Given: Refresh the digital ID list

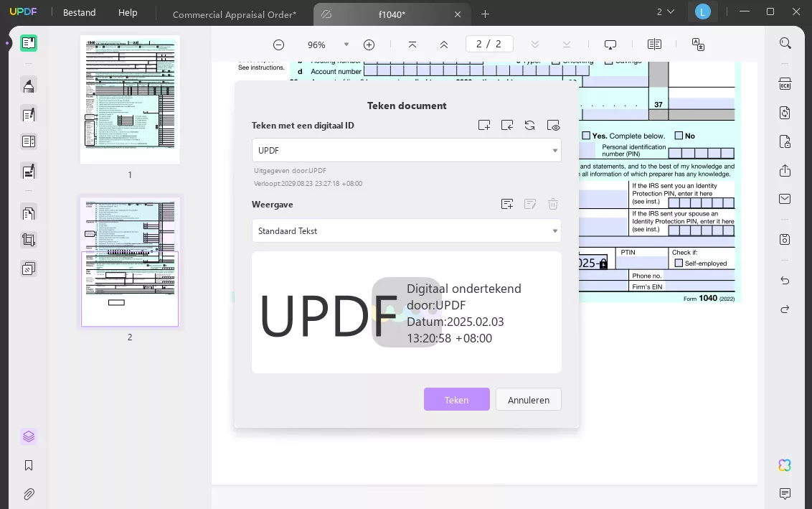Looking at the screenshot, I should 530,126.
